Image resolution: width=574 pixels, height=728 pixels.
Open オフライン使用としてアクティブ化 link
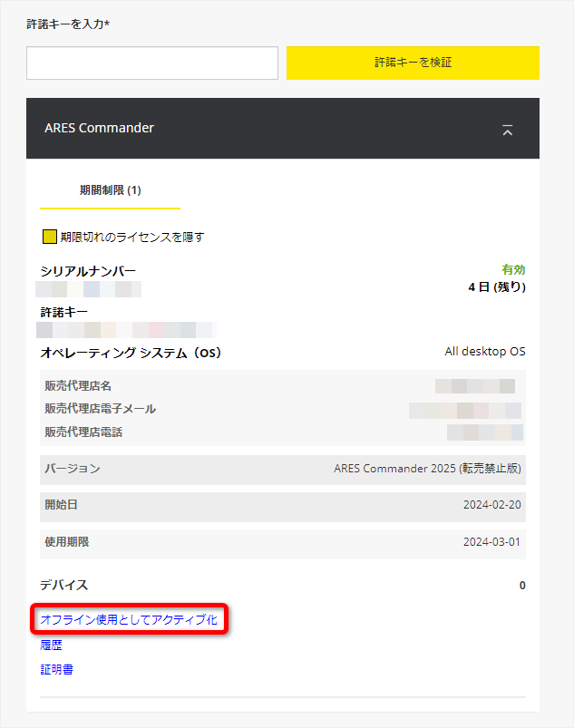129,620
